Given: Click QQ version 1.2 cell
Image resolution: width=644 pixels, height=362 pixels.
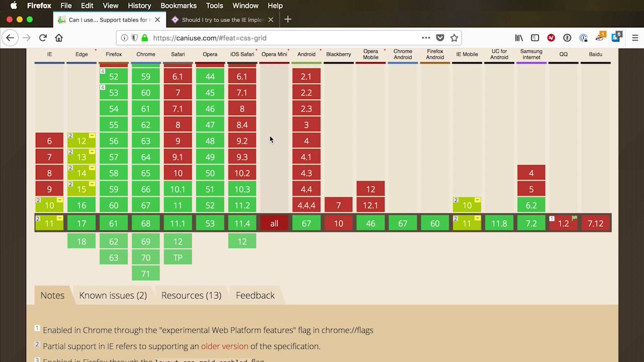Looking at the screenshot, I should pyautogui.click(x=563, y=223).
